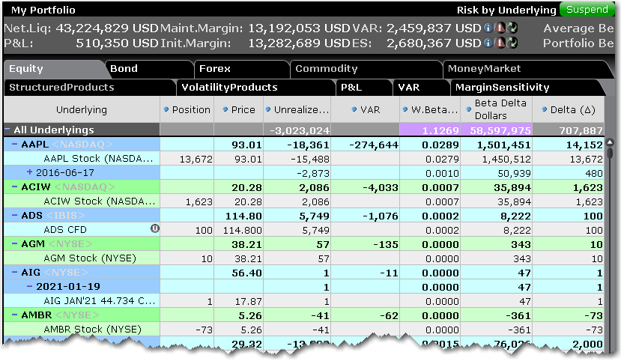Select the AMBR Stock (NYSE) row
Screen dimensions: 621x364
pos(304,330)
